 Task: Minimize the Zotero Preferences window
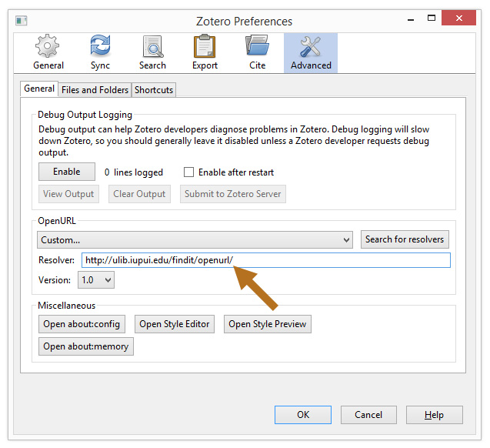(x=411, y=19)
